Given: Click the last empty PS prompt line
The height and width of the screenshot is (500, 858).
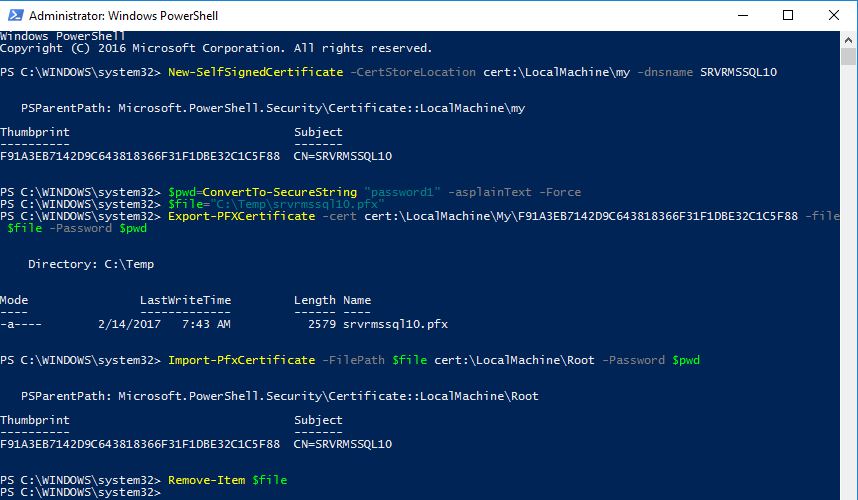Looking at the screenshot, I should pyautogui.click(x=80, y=493).
